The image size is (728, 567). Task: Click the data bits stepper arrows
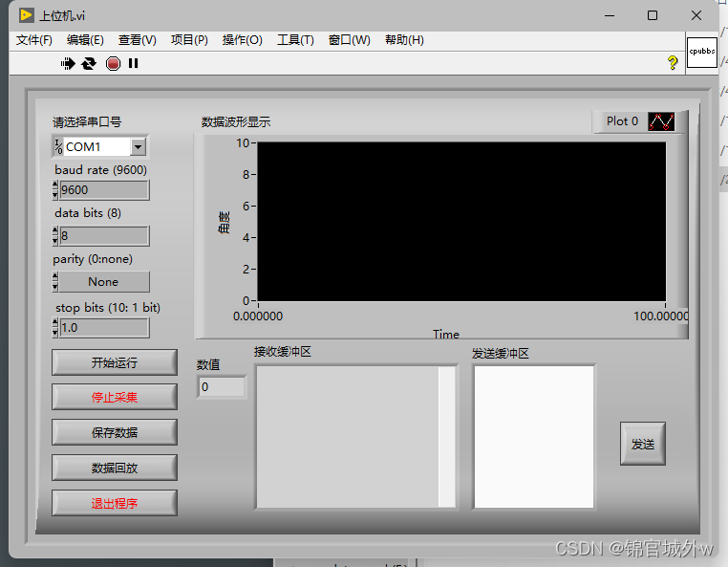pyautogui.click(x=55, y=235)
